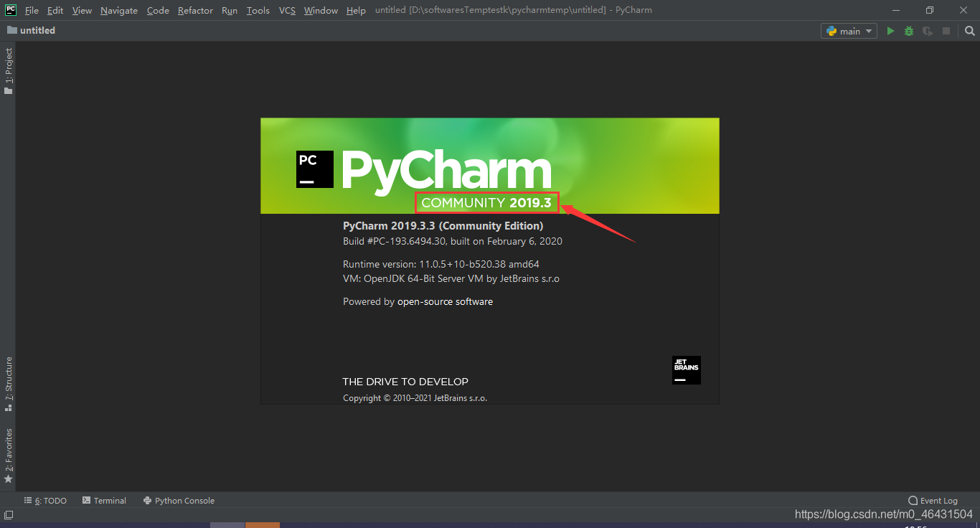The width and height of the screenshot is (980, 528).
Task: Open the TODO tool window
Action: coord(45,500)
